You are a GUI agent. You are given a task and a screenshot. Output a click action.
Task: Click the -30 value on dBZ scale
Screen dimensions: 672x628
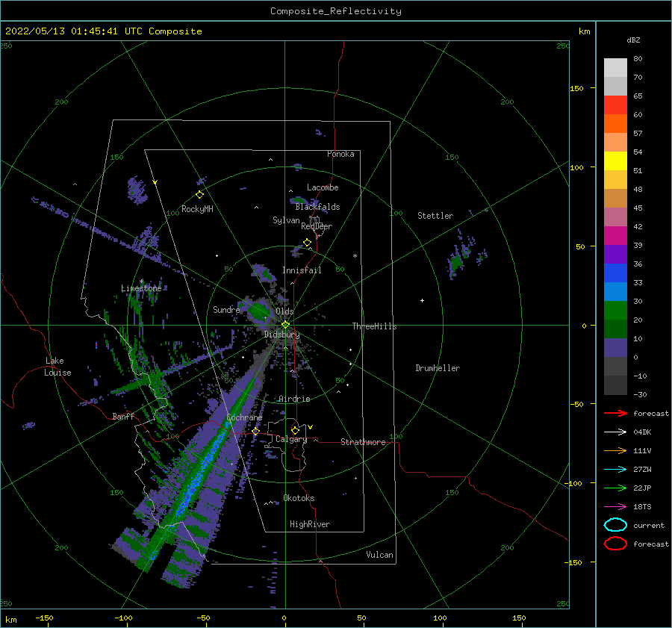(x=640, y=395)
